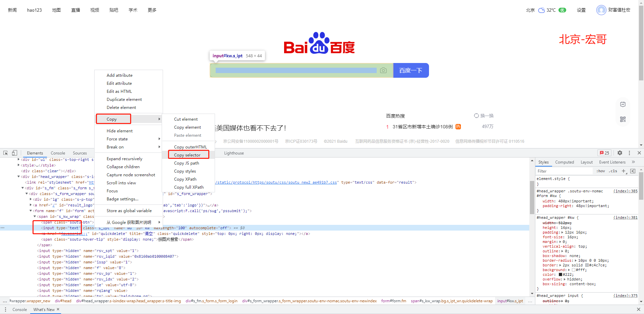Screen dimensions: 644x314
Task: Click the form#form.fm breadcrumb
Action: pyautogui.click(x=394, y=301)
